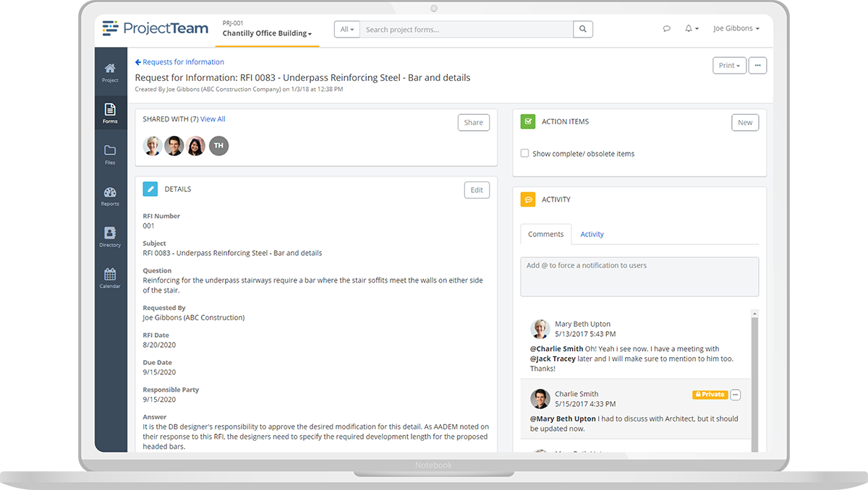Click the search magnifier button
This screenshot has height=490, width=868.
point(583,30)
